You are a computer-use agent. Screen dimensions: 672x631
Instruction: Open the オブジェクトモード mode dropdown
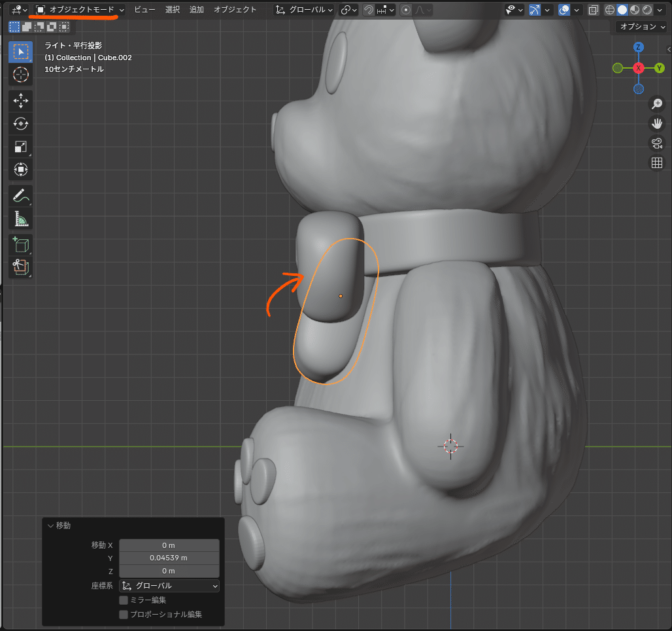click(x=80, y=10)
